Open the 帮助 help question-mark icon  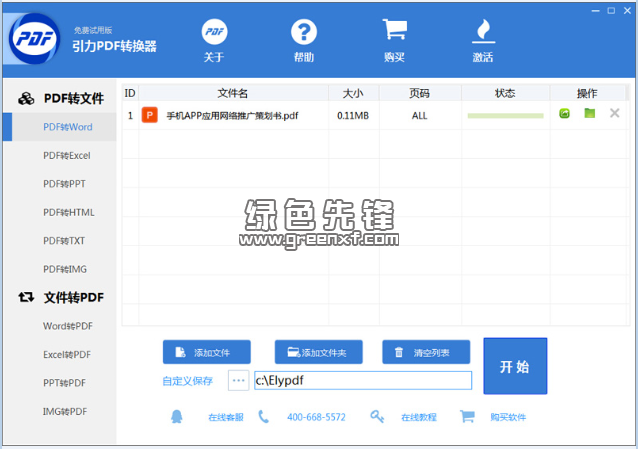pyautogui.click(x=304, y=32)
